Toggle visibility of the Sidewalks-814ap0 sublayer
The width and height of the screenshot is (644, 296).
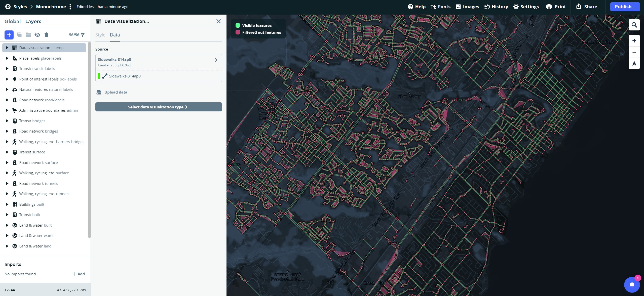(99, 76)
